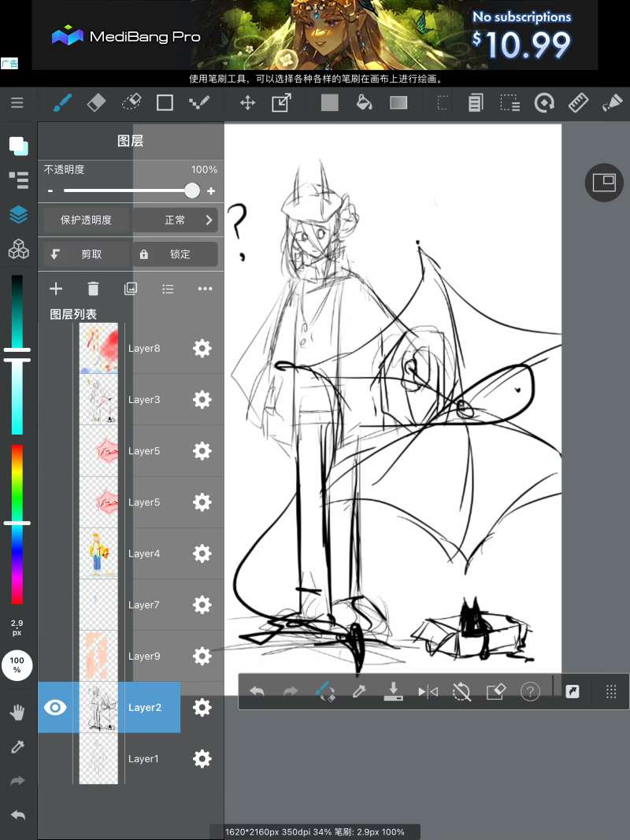
Task: Open the grid dots handle icon
Action: (x=611, y=692)
